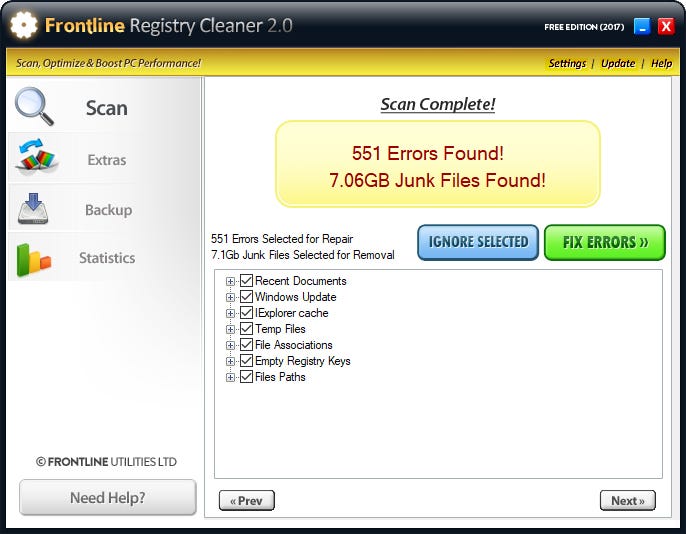Uncheck the Files Paths checkbox
This screenshot has width=686, height=534.
click(x=246, y=377)
